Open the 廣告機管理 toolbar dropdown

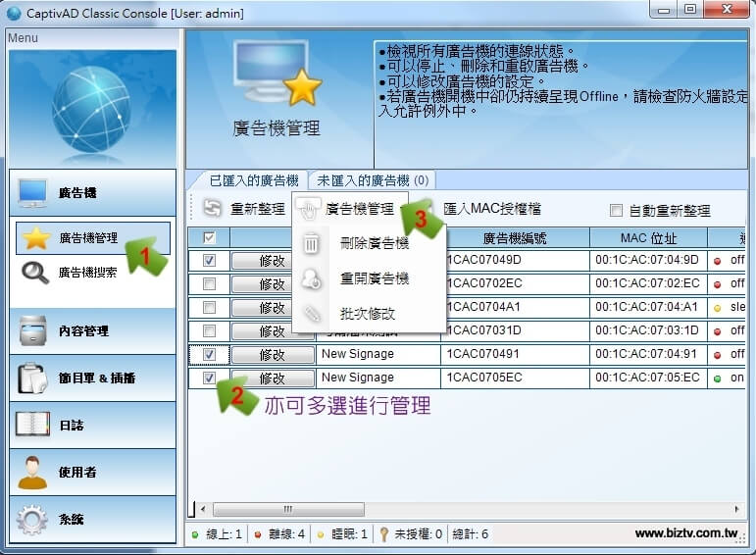(x=350, y=209)
